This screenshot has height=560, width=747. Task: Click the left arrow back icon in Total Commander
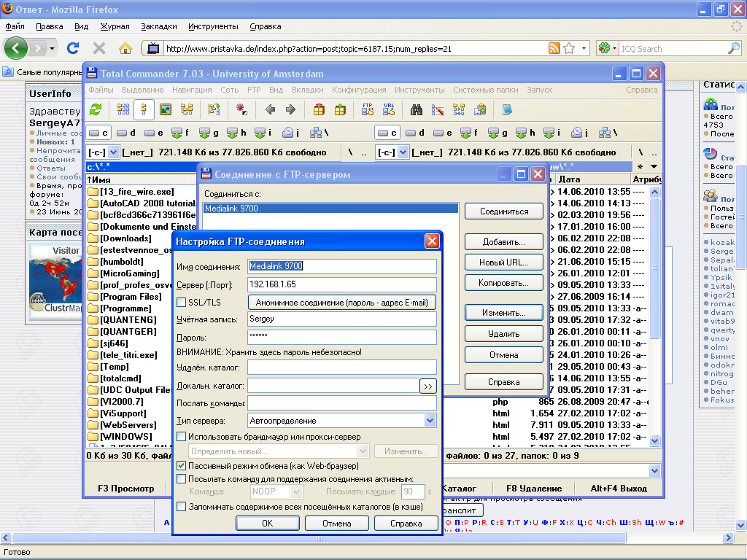[270, 110]
